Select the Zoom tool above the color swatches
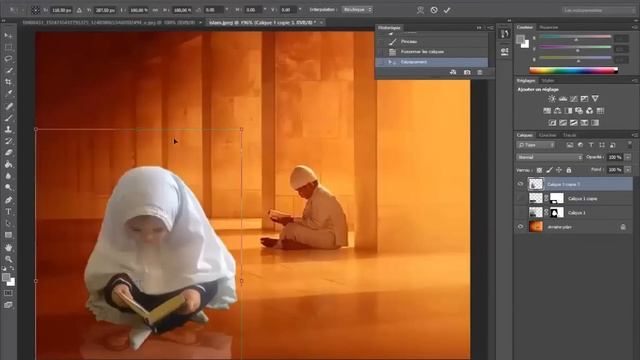This screenshot has height=360, width=640. click(x=8, y=259)
